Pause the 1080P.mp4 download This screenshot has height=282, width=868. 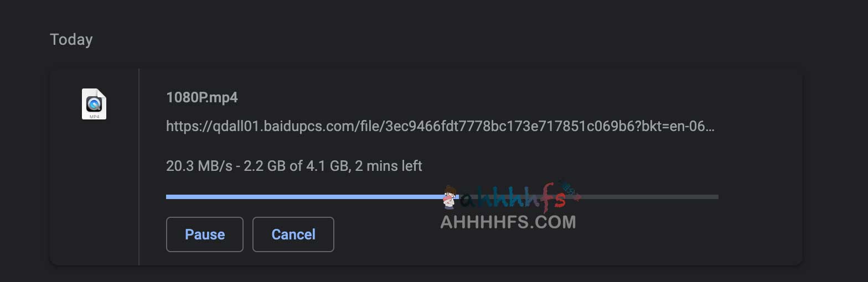tap(205, 234)
